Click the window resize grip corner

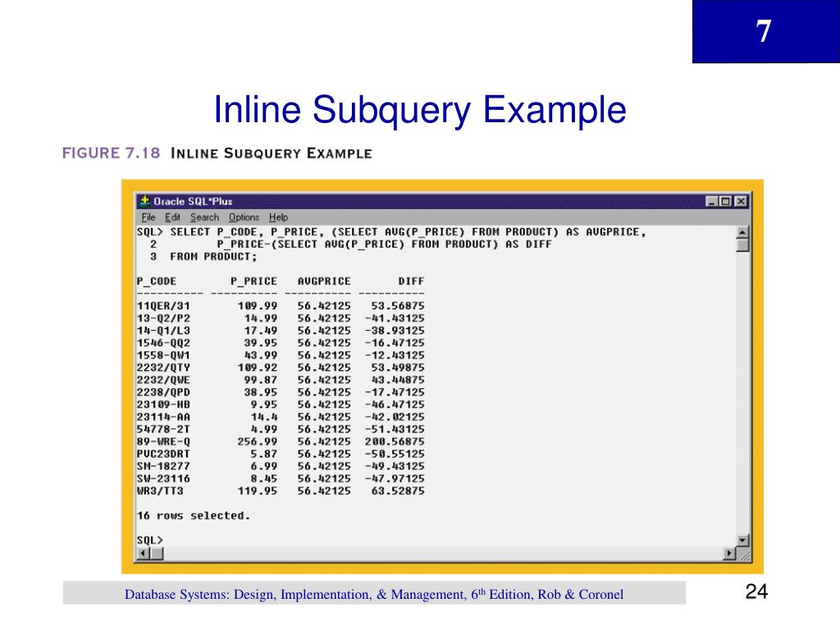[743, 554]
